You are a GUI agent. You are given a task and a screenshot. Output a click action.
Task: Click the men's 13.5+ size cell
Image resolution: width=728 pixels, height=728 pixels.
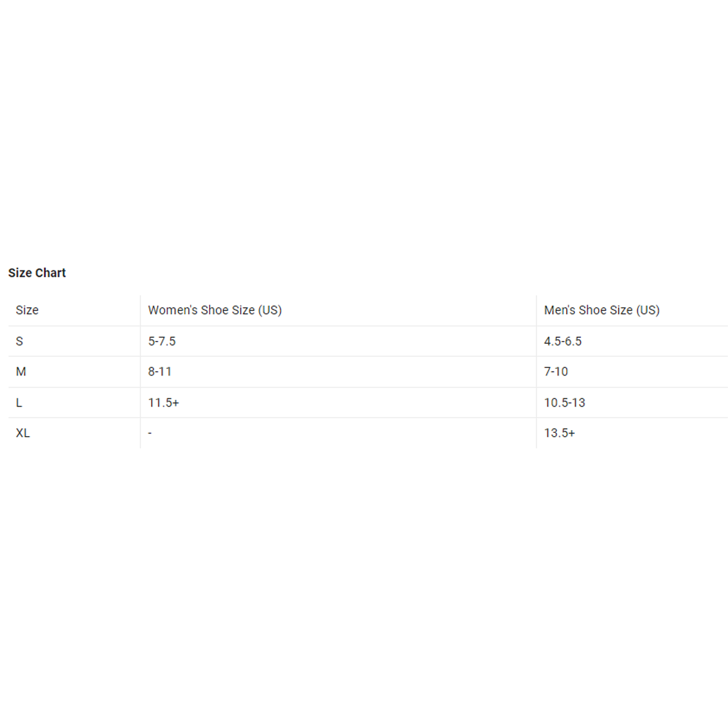tap(559, 433)
